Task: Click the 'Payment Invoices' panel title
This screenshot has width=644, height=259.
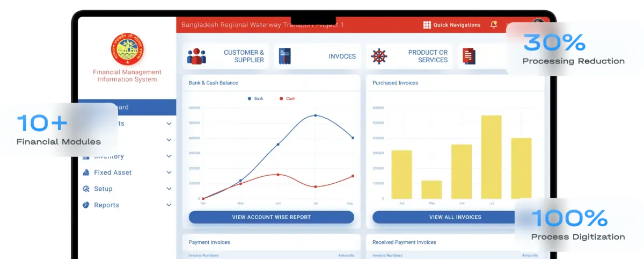Action: click(210, 242)
